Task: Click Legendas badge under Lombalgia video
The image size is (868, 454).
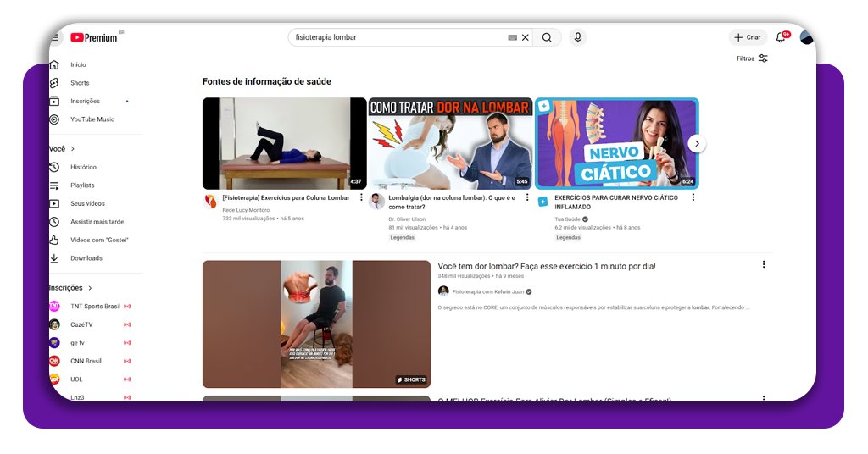Action: click(x=403, y=237)
